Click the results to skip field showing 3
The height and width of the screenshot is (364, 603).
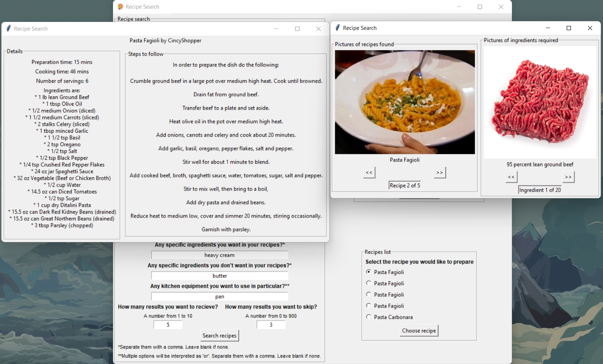(x=271, y=325)
